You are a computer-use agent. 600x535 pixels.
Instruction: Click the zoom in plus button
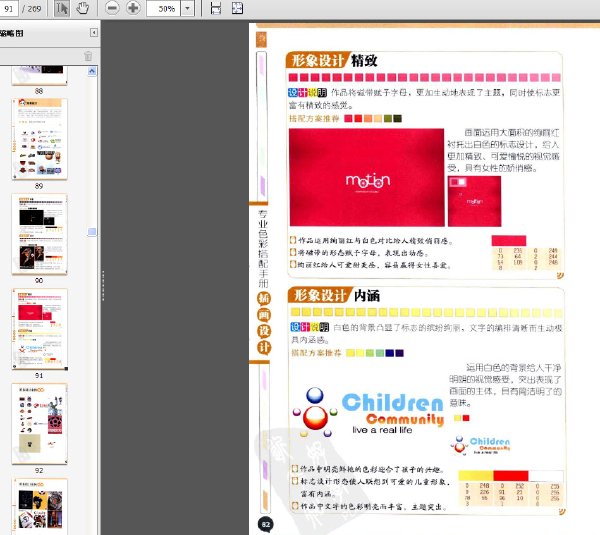click(133, 8)
